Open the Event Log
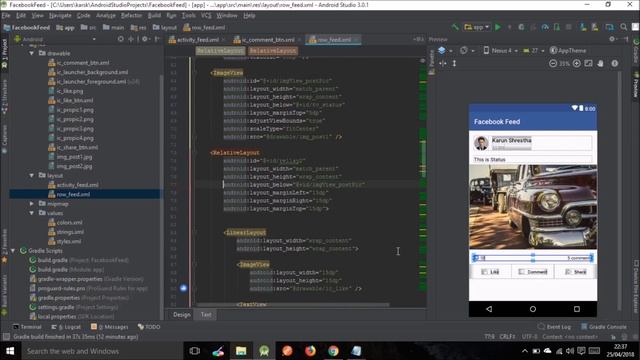The image size is (640, 360). pos(554,327)
